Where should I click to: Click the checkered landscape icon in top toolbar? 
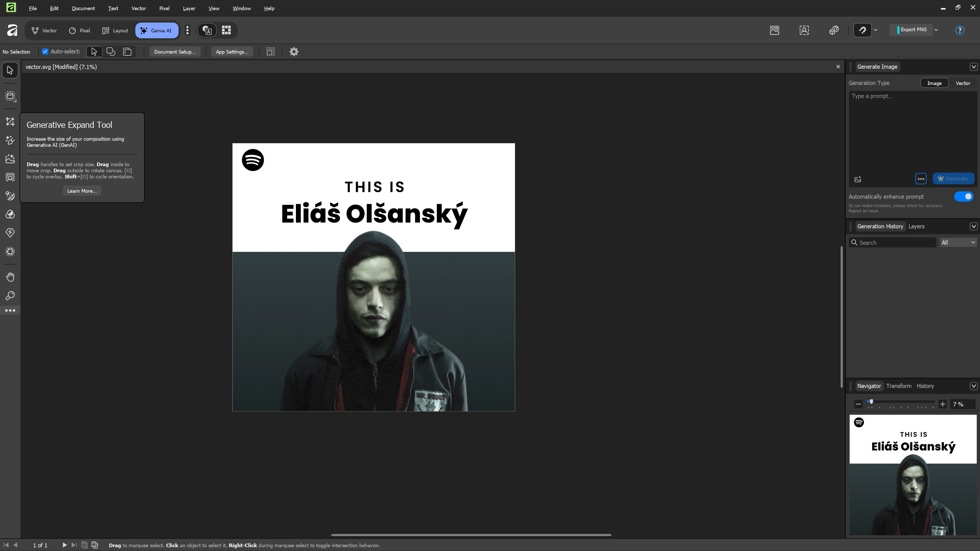tap(775, 30)
